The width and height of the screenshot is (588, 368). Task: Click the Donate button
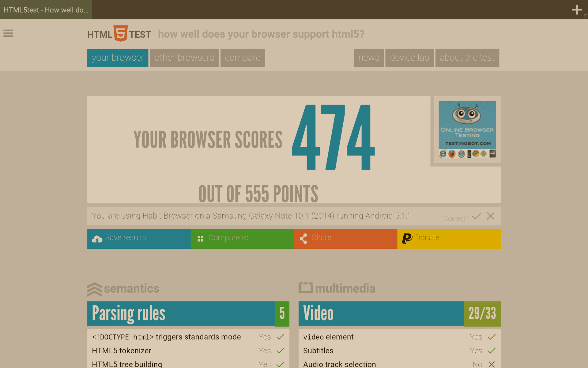click(449, 239)
